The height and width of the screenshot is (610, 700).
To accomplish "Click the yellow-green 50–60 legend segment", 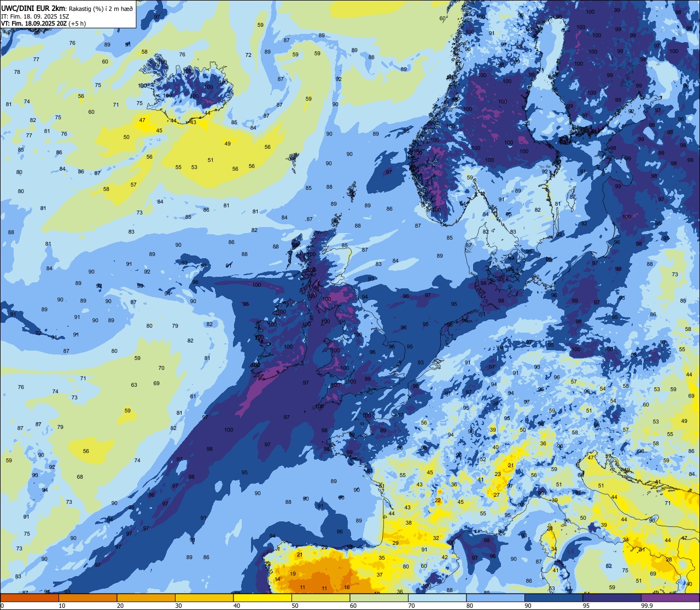I will pos(320,597).
